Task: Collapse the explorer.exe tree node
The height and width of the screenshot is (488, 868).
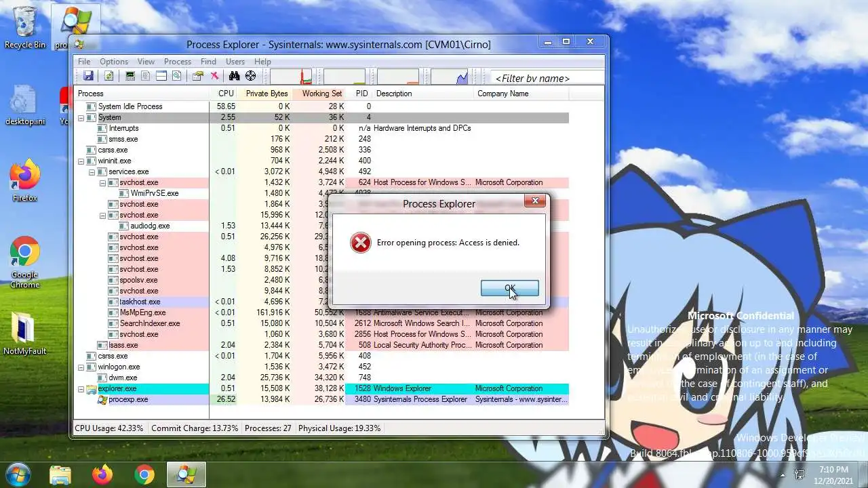Action: [81, 388]
